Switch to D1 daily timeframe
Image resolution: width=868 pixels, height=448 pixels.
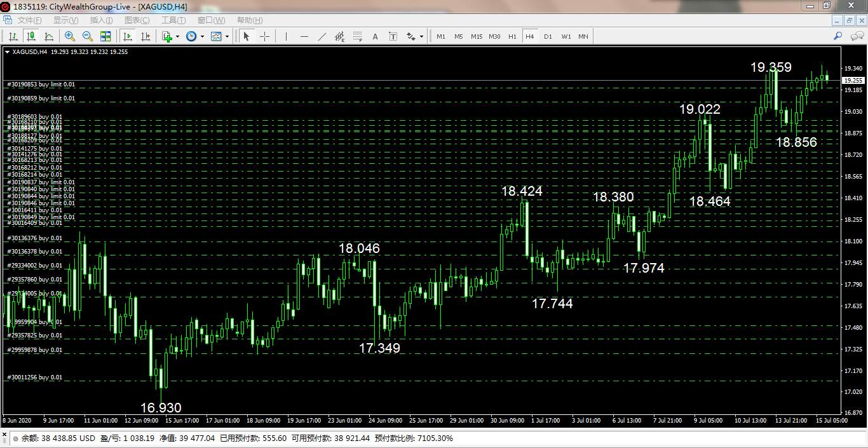[x=548, y=36]
